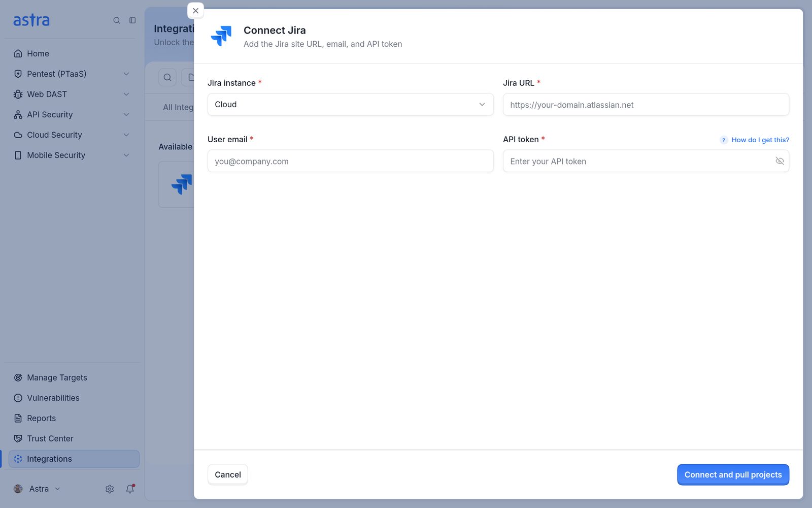812x508 pixels.
Task: Focus the Jira URL input field
Action: click(646, 105)
